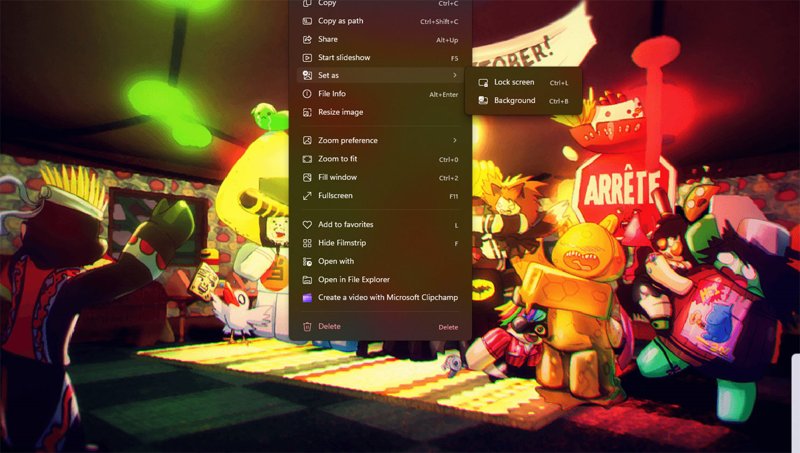The width and height of the screenshot is (800, 453).
Task: Click the Lock screen submenu icon
Action: [x=483, y=83]
